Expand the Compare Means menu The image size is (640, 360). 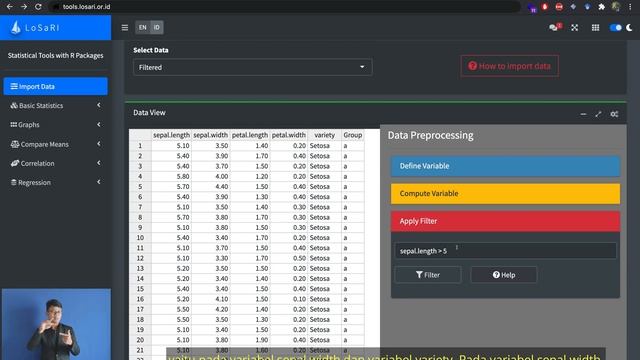click(56, 144)
